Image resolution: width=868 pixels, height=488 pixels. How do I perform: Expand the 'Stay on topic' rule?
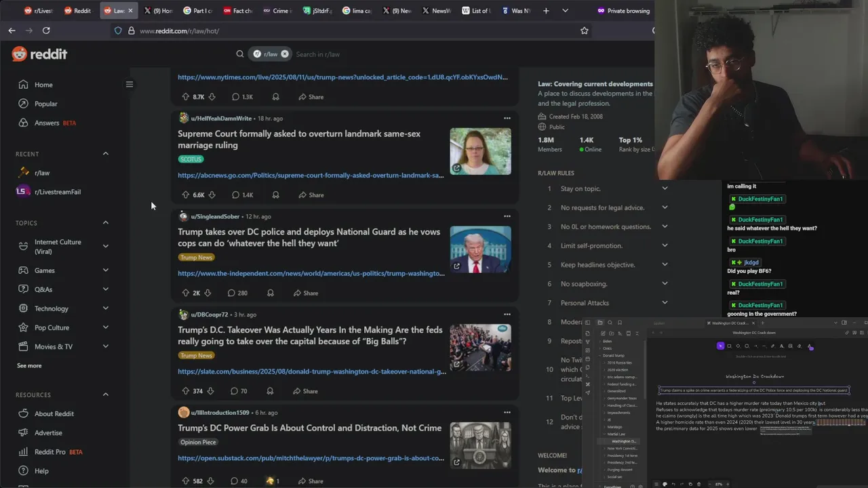tap(665, 188)
